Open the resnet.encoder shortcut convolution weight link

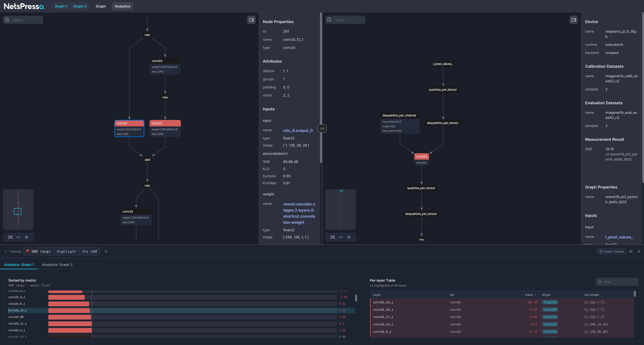pyautogui.click(x=299, y=213)
